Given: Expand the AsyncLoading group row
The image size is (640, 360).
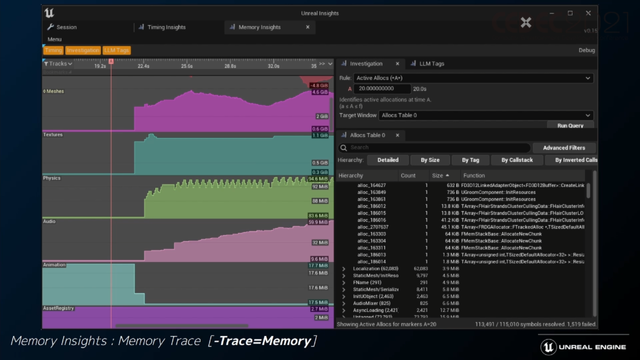Looking at the screenshot, I should [x=344, y=310].
